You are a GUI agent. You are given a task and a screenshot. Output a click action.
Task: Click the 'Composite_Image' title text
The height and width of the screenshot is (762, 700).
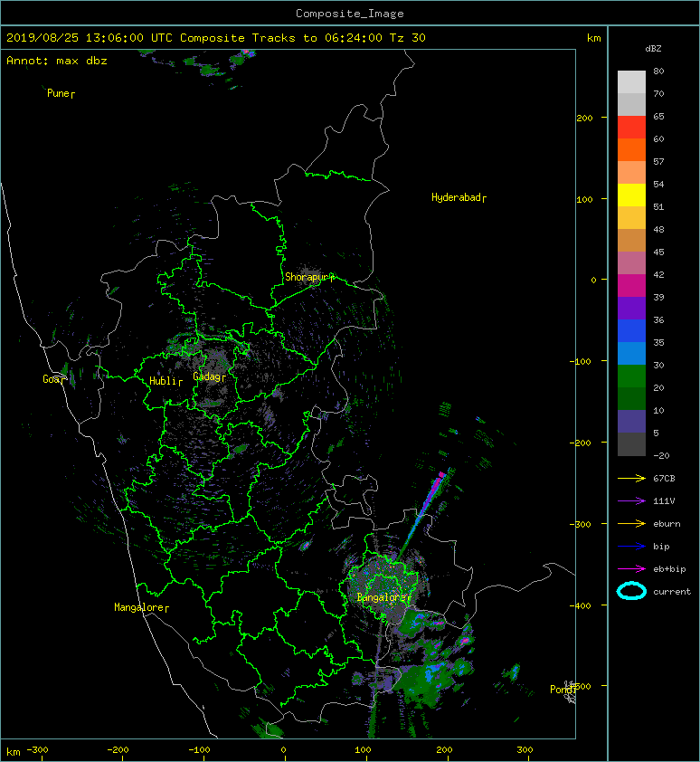coord(350,14)
